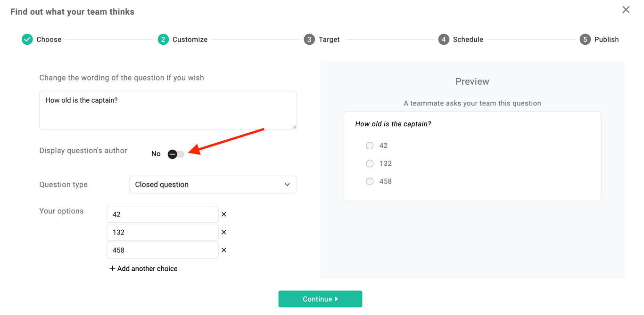
Task: Select the 132 radio option in preview
Action: point(370,163)
